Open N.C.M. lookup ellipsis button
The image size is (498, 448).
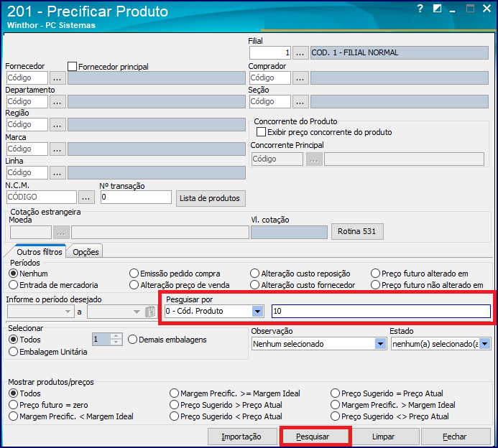click(86, 197)
